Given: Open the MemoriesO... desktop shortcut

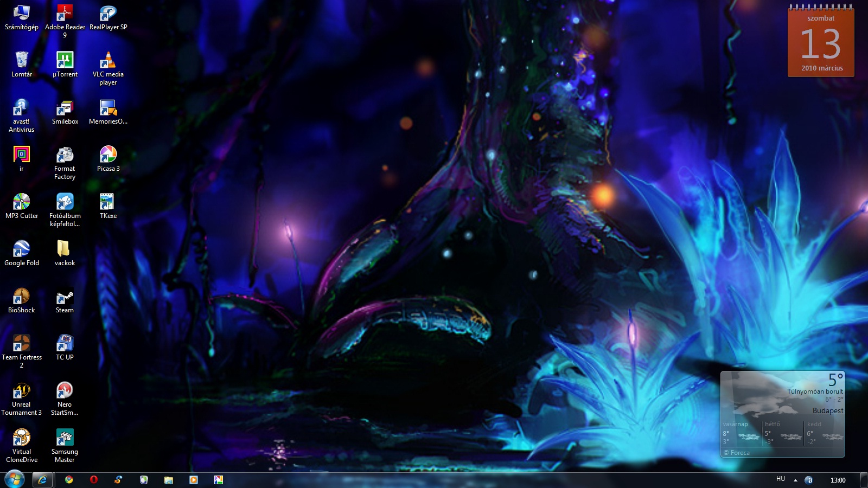Looking at the screenshot, I should tap(108, 111).
